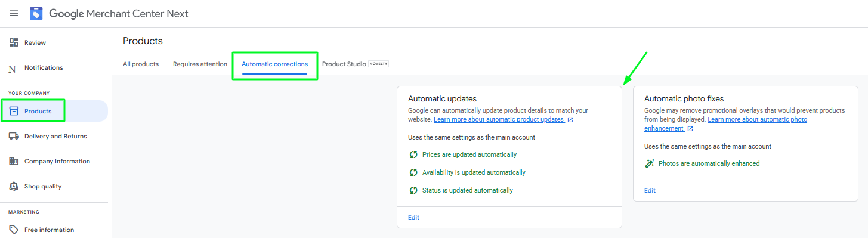Click the Delivery and Returns truck icon
868x238 pixels.
point(14,136)
